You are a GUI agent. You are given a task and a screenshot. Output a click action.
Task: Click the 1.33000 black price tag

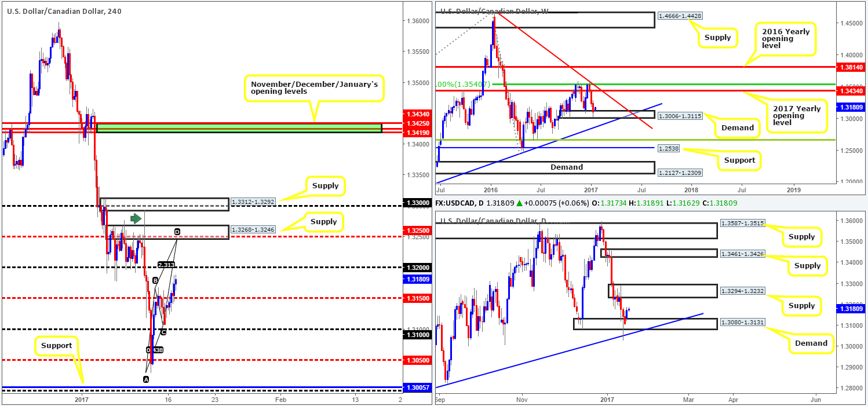click(418, 204)
